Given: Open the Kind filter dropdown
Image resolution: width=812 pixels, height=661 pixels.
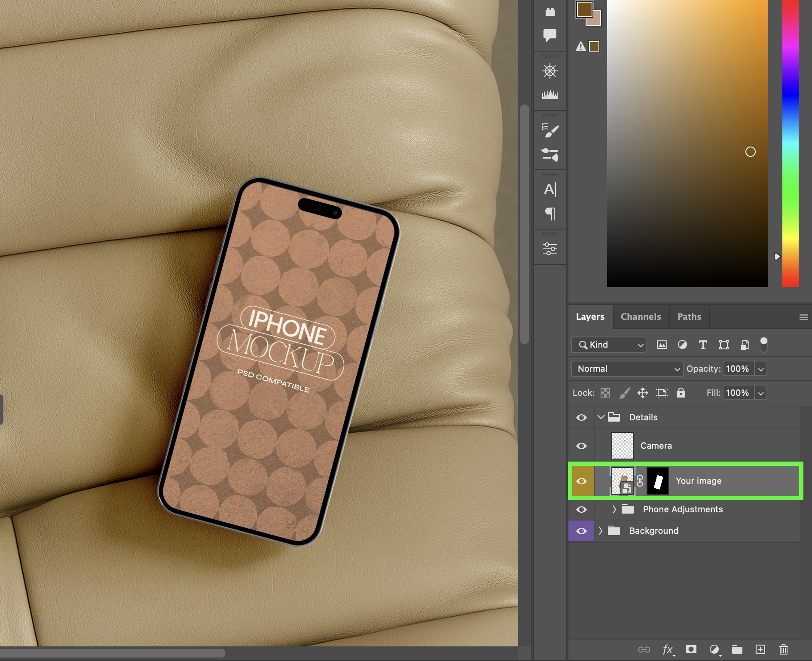Looking at the screenshot, I should click(x=609, y=345).
